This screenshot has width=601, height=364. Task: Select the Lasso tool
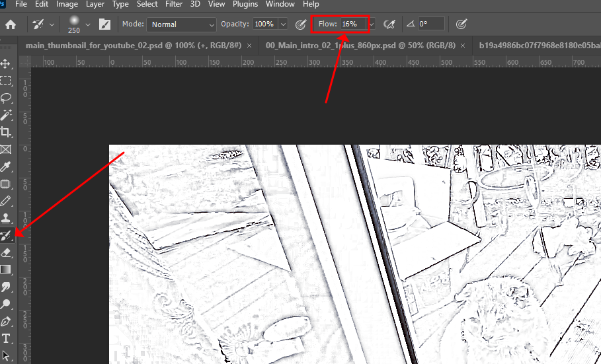point(5,98)
